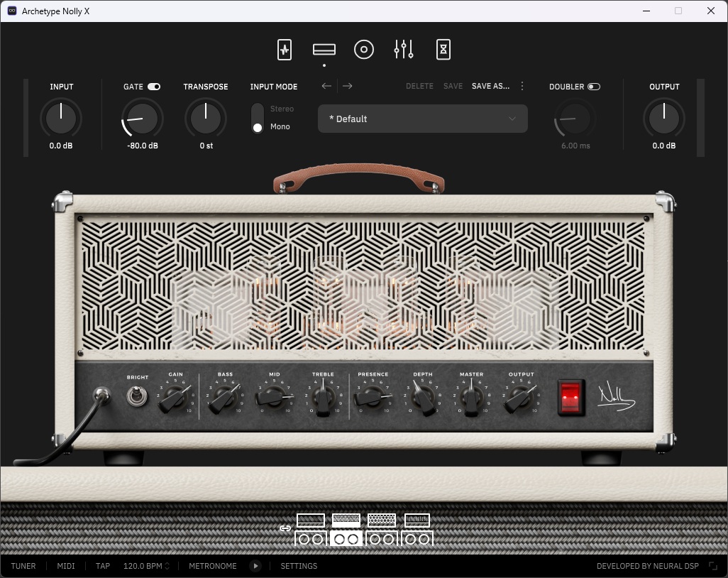Choose the Mono input mode label
The image size is (728, 578).
coord(280,126)
